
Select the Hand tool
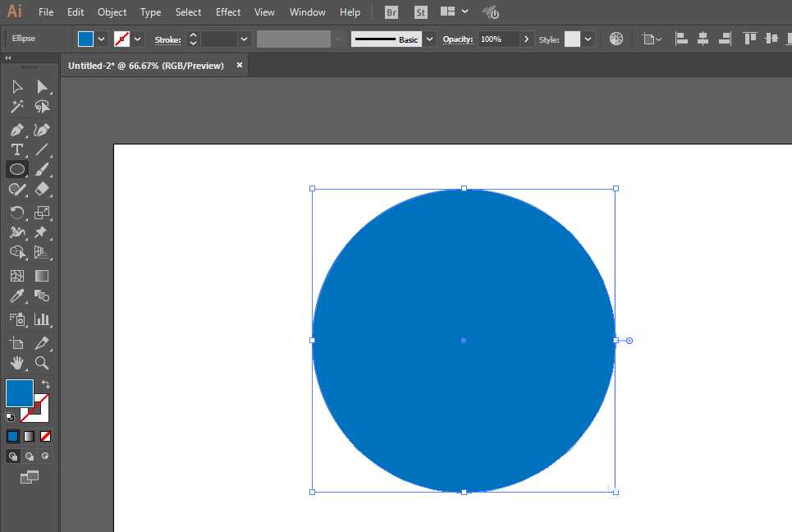coord(16,363)
